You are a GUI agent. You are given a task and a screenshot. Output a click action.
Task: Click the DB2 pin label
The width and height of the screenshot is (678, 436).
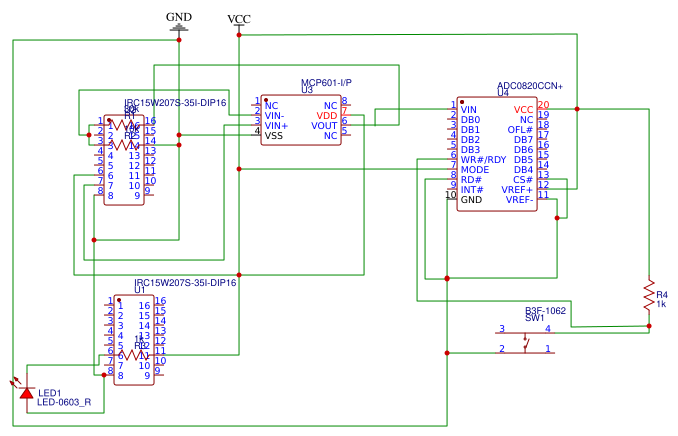click(470, 140)
